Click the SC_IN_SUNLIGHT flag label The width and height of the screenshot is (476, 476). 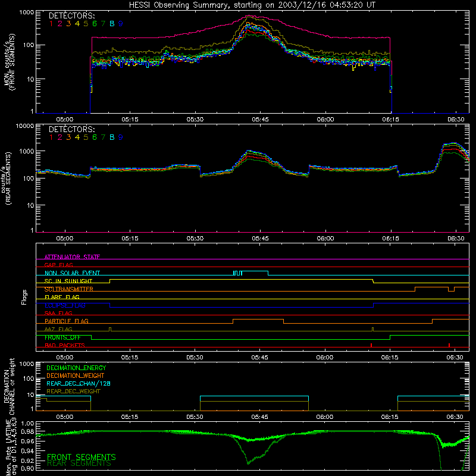(x=68, y=281)
